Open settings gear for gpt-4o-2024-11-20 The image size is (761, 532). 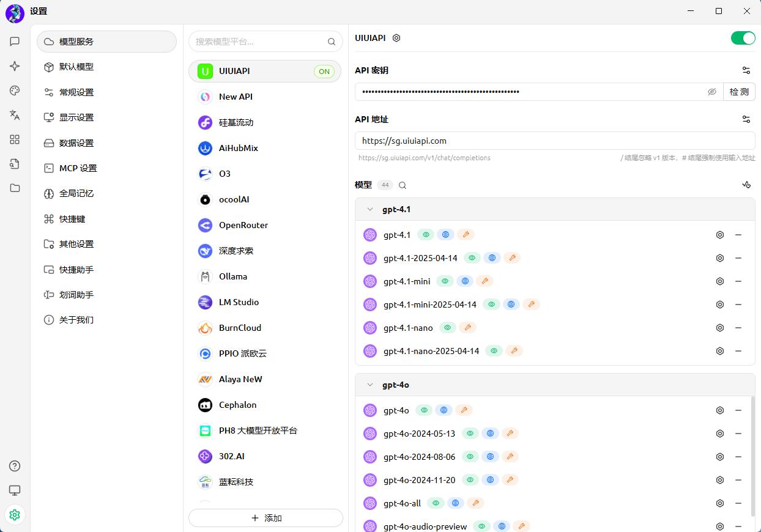click(x=720, y=480)
